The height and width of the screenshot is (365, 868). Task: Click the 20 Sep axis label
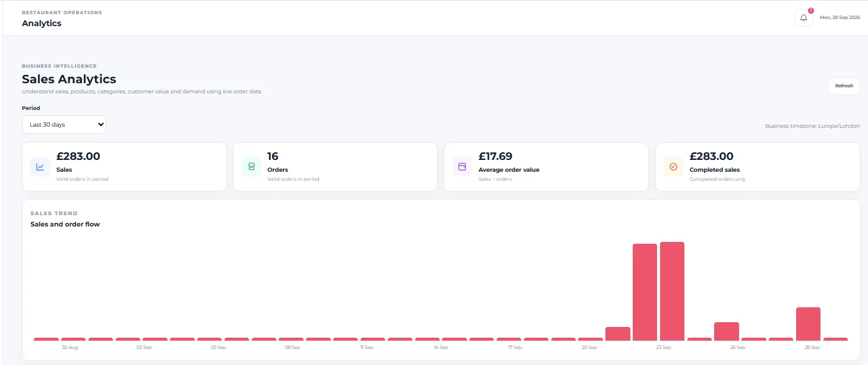pos(589,347)
